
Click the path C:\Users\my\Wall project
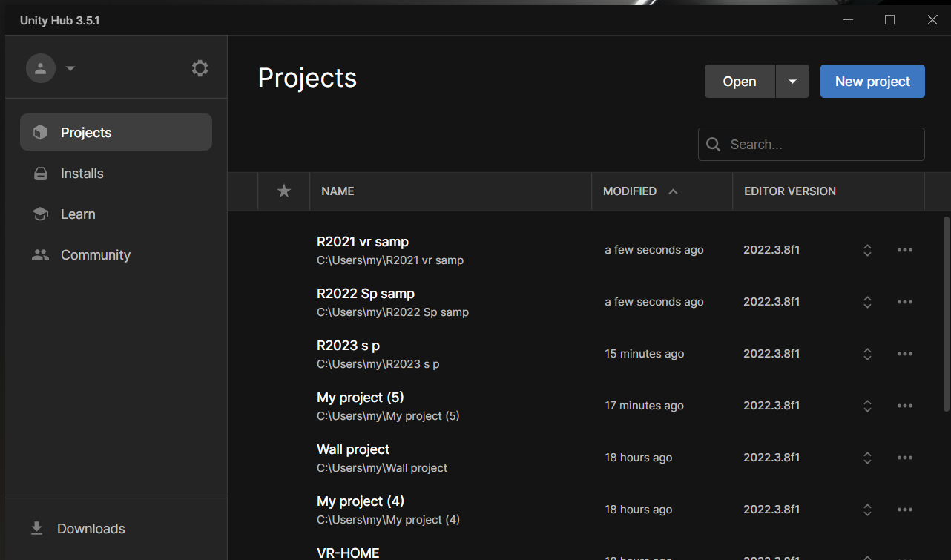point(382,468)
